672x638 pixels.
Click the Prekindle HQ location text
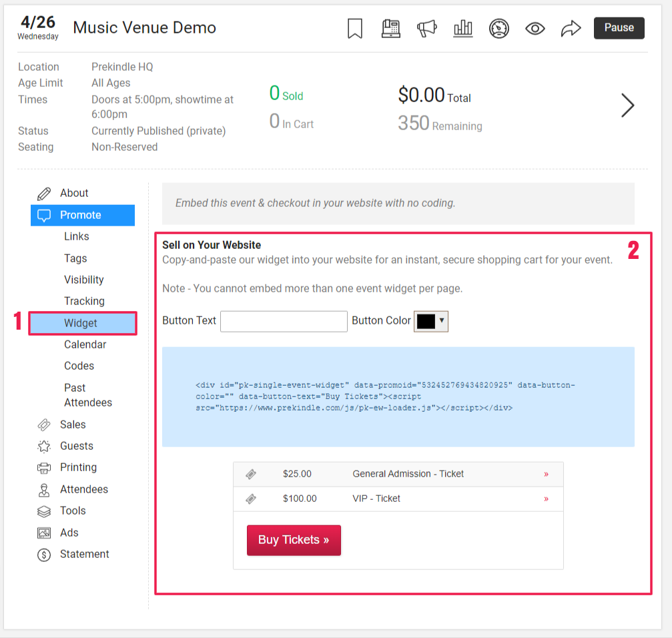(122, 67)
